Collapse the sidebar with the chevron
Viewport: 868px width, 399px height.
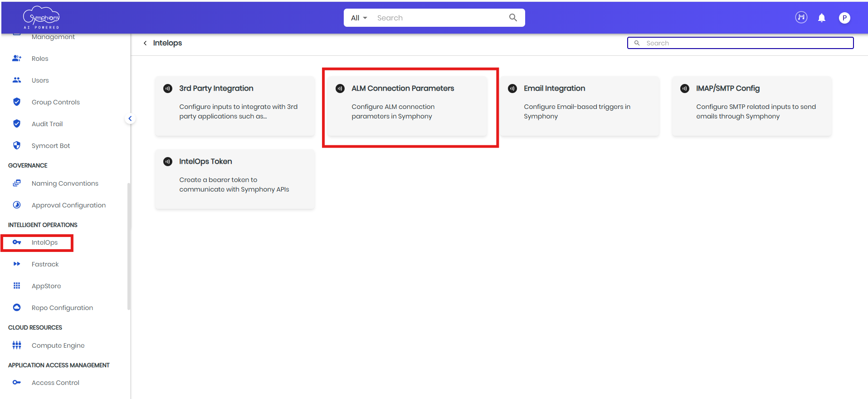(x=130, y=118)
